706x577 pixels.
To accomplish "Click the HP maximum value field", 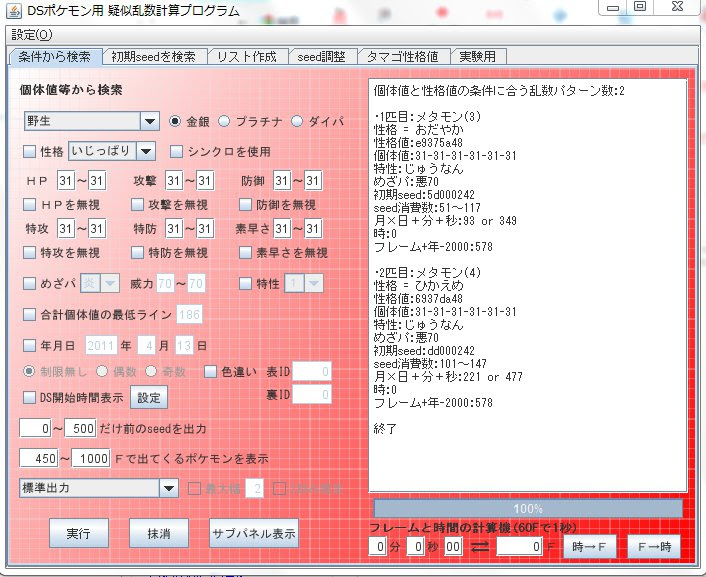I will [97, 181].
